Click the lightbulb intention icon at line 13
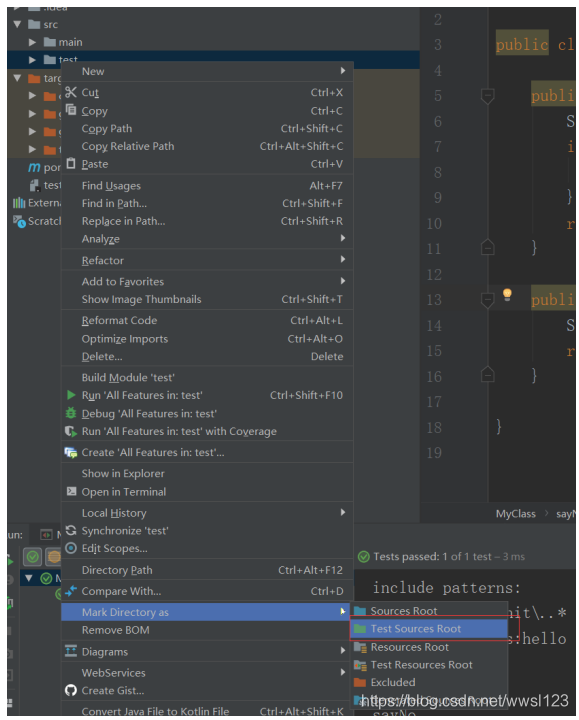 pyautogui.click(x=507, y=294)
